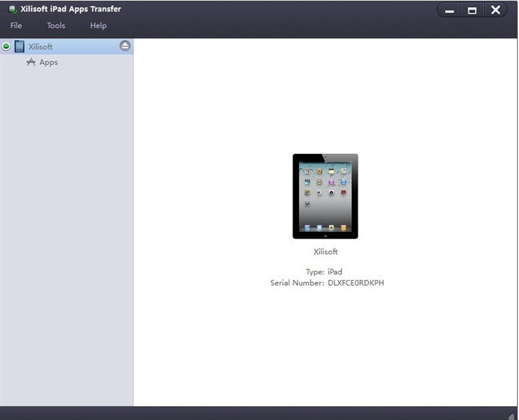Click the App Store icon beside Apps
Screen dimensions: 519x420
(31, 62)
